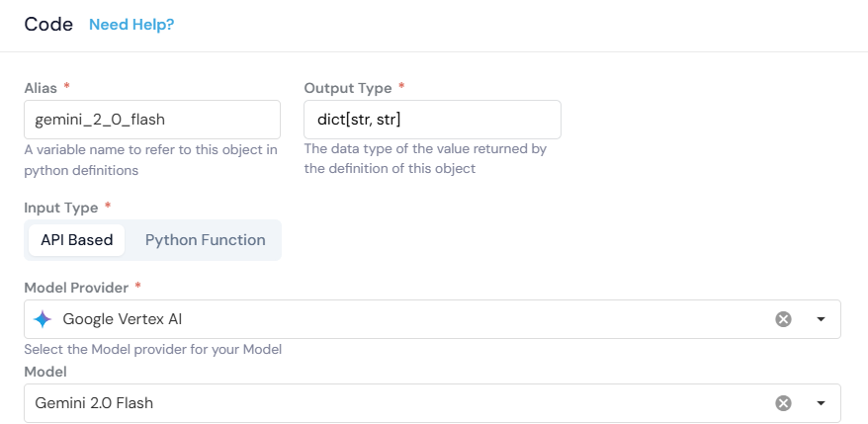The image size is (868, 424).
Task: Select API Based input type
Action: click(76, 240)
